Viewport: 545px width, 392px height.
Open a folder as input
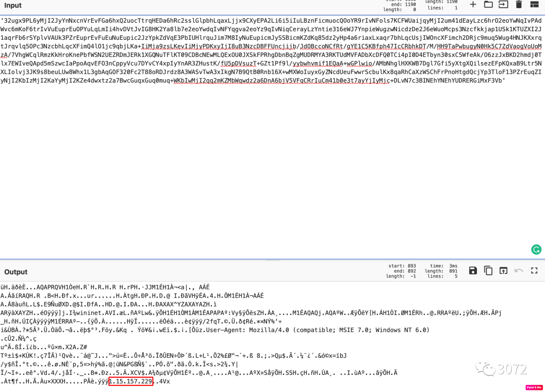click(488, 5)
